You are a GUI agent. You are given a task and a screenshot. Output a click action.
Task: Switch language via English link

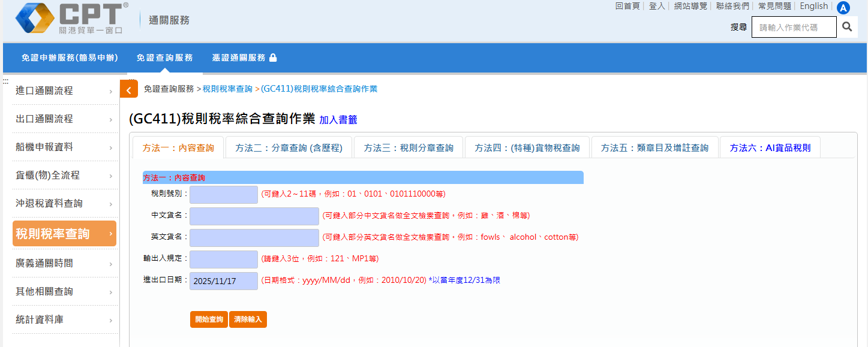click(x=813, y=6)
